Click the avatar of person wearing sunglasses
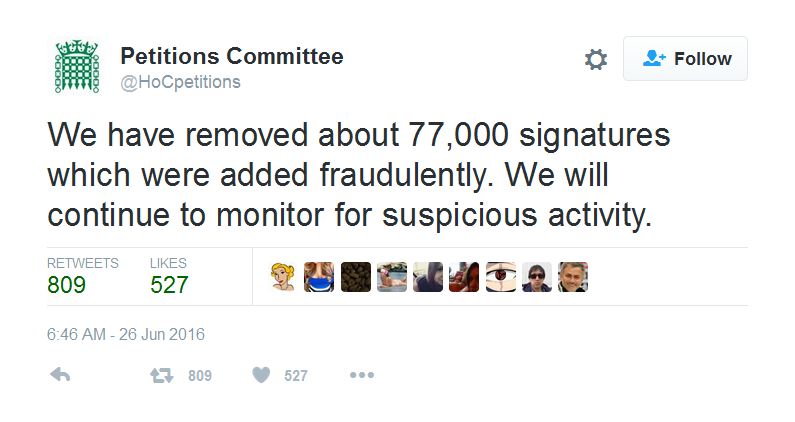 pos(537,277)
